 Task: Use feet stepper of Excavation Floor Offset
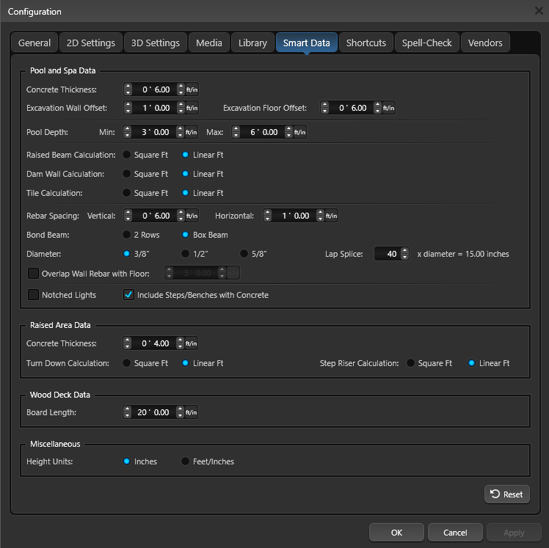pyautogui.click(x=325, y=108)
